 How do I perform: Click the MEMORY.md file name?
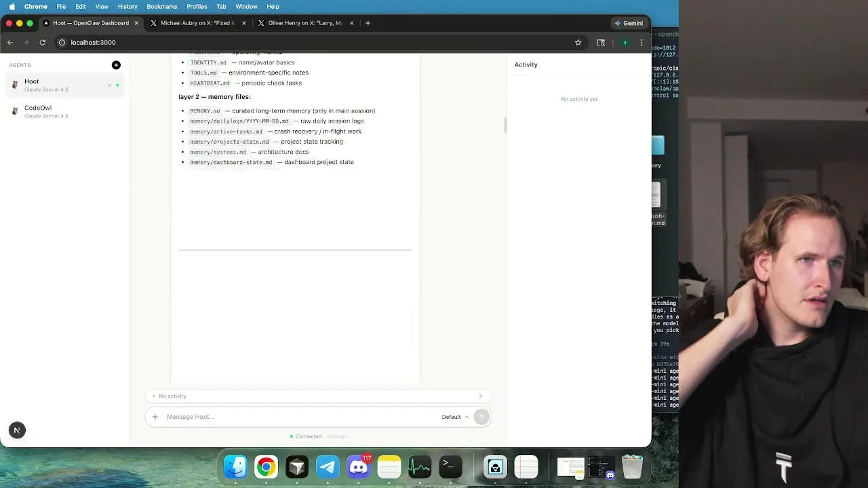[205, 111]
